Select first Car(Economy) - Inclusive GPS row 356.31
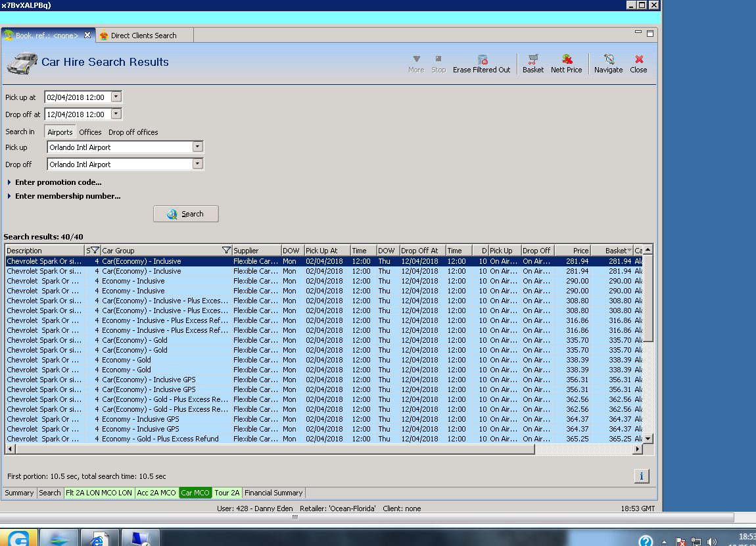The width and height of the screenshot is (756, 546). [x=324, y=380]
